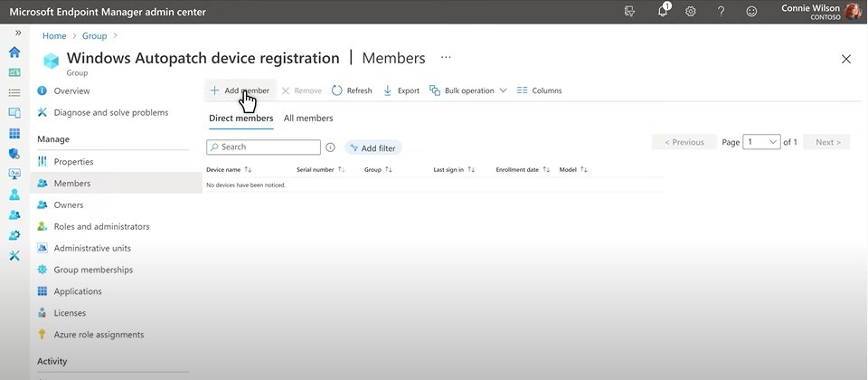Open help question mark icon
Screen dimensions: 868x380
721,11
